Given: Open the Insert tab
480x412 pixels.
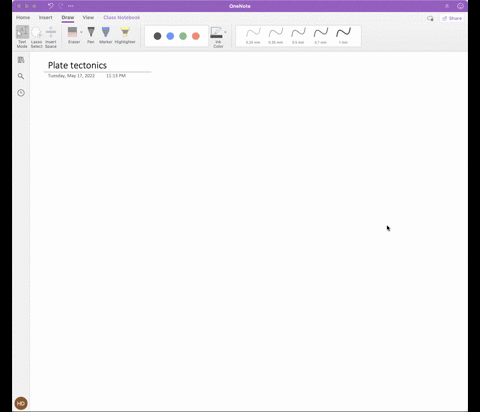Looking at the screenshot, I should tap(46, 17).
